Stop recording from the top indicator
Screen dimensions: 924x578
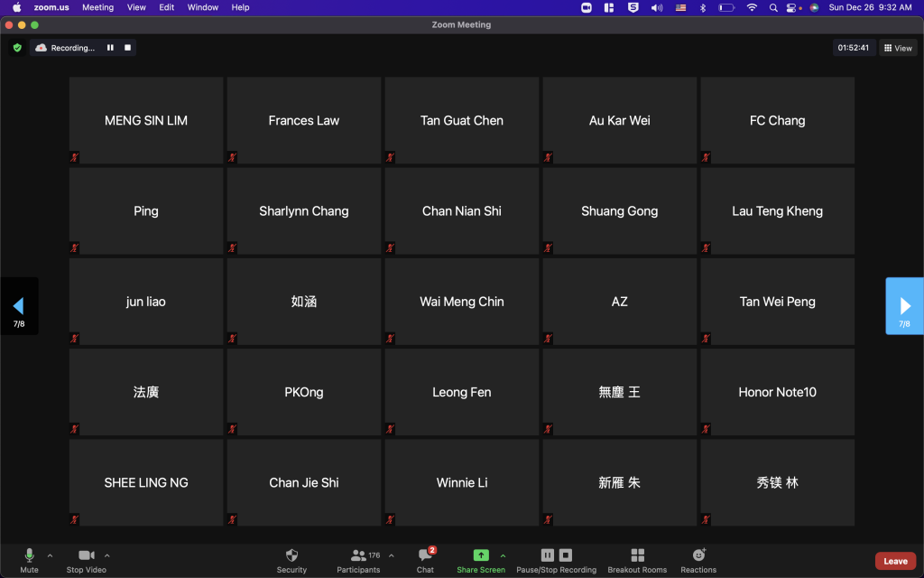[128, 48]
